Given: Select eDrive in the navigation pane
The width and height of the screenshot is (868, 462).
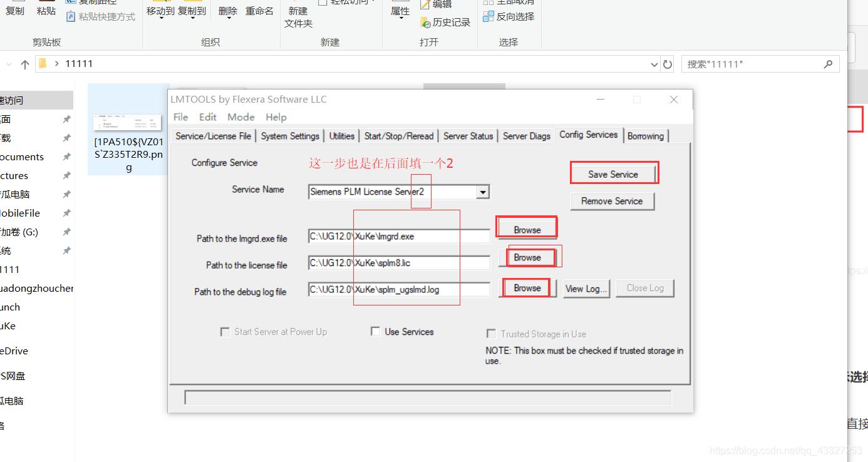Looking at the screenshot, I should click(x=14, y=351).
